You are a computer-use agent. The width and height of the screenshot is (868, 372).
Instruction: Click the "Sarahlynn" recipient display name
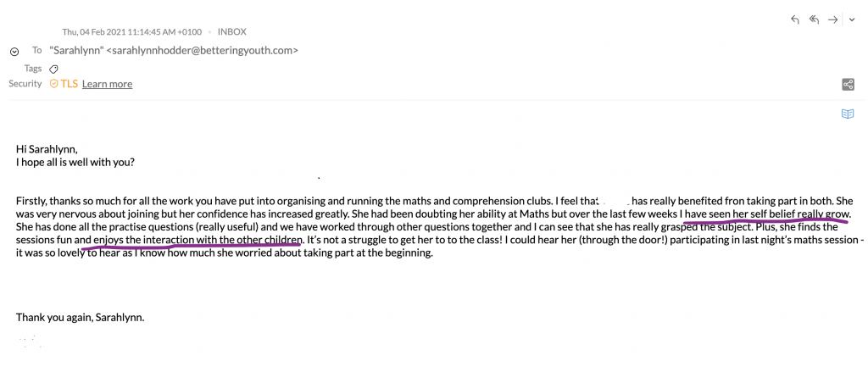click(x=75, y=50)
